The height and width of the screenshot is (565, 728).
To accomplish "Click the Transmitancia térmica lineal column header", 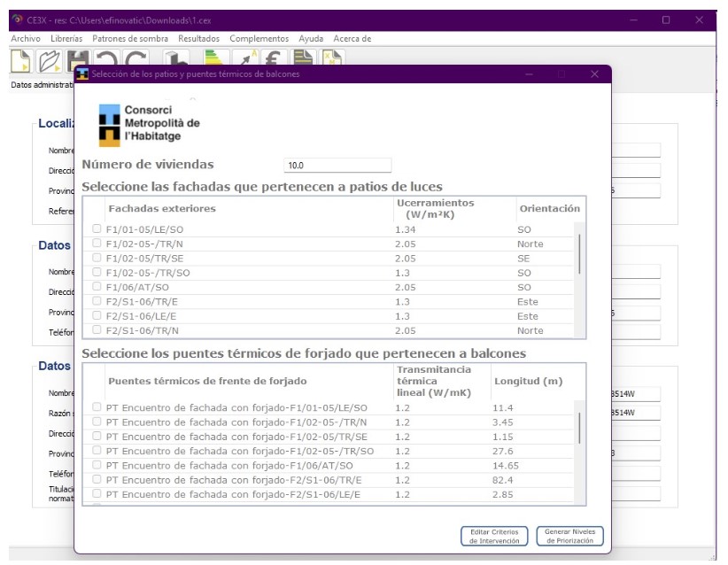I will pyautogui.click(x=434, y=381).
